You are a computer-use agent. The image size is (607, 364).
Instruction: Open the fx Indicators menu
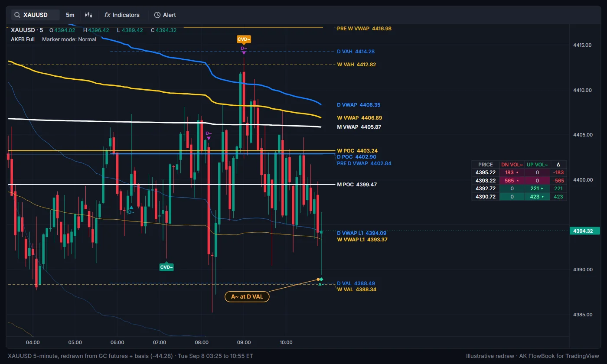pos(122,15)
